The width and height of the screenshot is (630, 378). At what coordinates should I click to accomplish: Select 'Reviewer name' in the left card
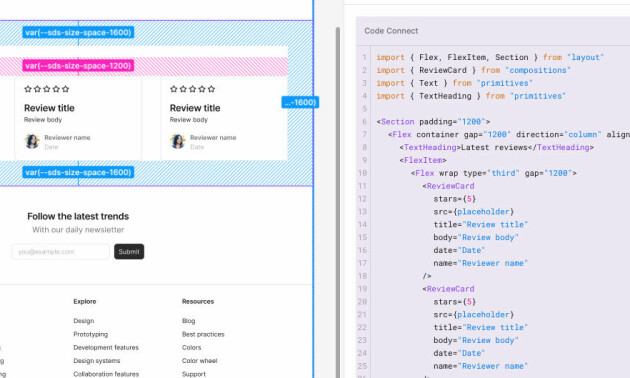67,137
